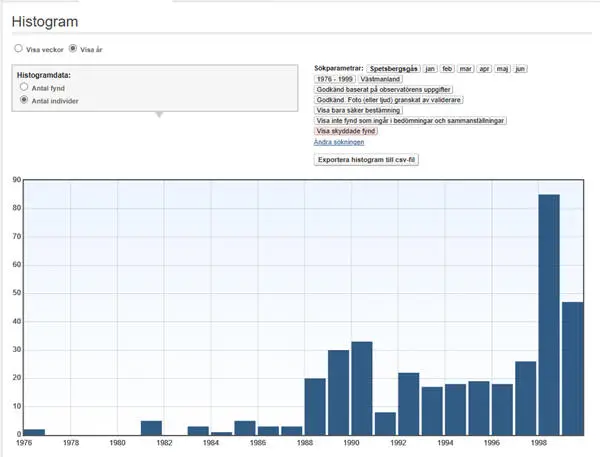Screen dimensions: 600x457
Task: Click the 'jan' month tag
Action: pyautogui.click(x=430, y=68)
